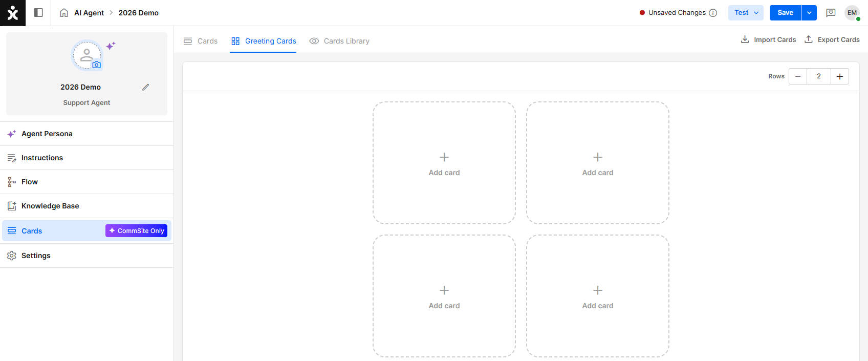Add card in bottom-left slot
The image size is (868, 361).
coord(444,296)
